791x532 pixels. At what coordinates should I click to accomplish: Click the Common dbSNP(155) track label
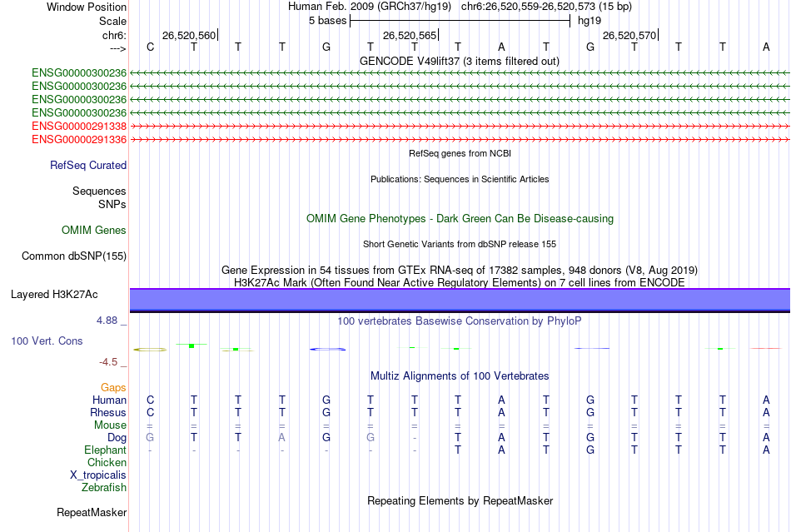pos(74,256)
